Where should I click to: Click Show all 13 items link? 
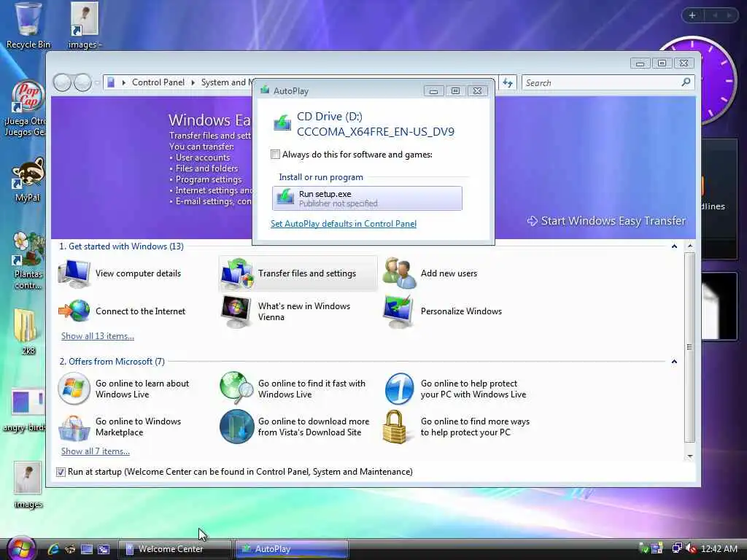click(98, 336)
